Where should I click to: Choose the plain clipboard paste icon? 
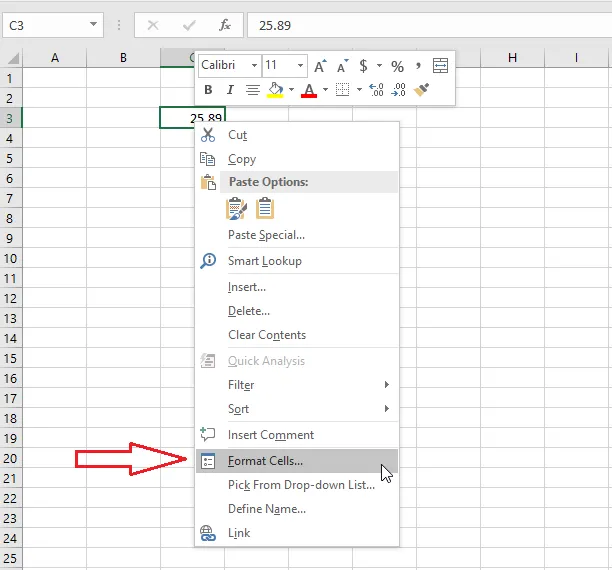(265, 208)
